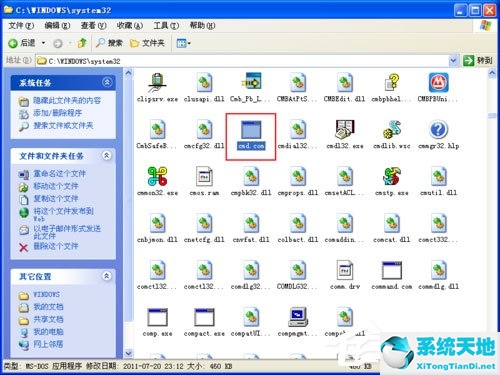Select the COMDLG32 file icon
The image size is (500, 375).
click(298, 270)
